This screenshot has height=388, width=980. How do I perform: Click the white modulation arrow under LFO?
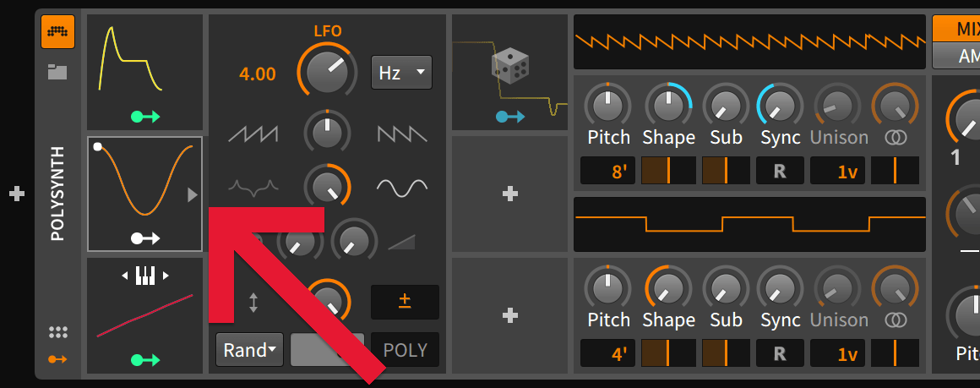pyautogui.click(x=145, y=238)
